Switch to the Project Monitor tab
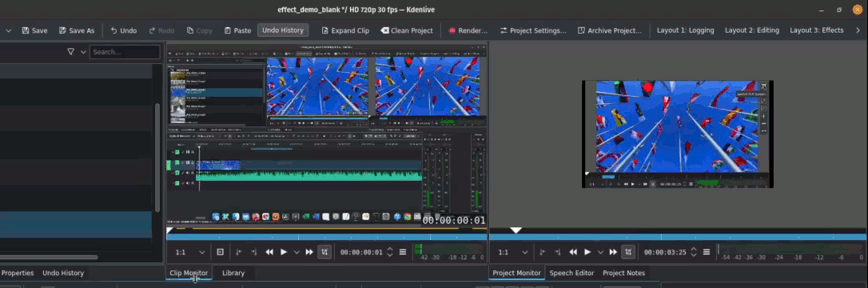 click(x=516, y=273)
